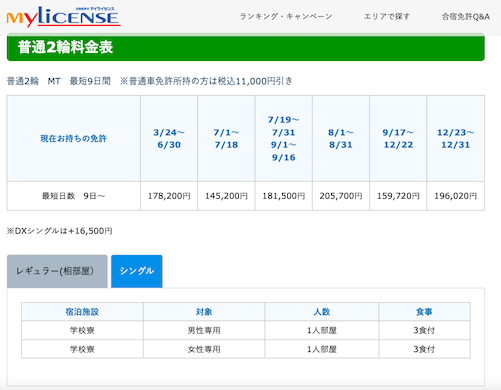Click the 普通2輪 MT 最短9日間 description line
The image size is (501, 390).
pyautogui.click(x=150, y=81)
